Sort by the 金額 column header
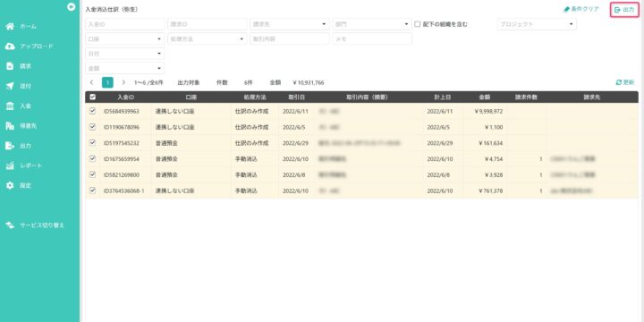This screenshot has width=644, height=322. coord(484,97)
